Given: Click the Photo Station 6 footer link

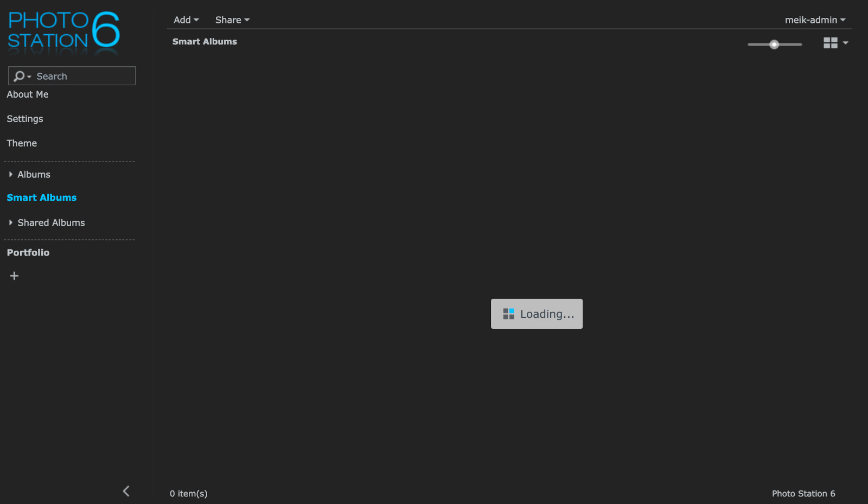Looking at the screenshot, I should (803, 494).
